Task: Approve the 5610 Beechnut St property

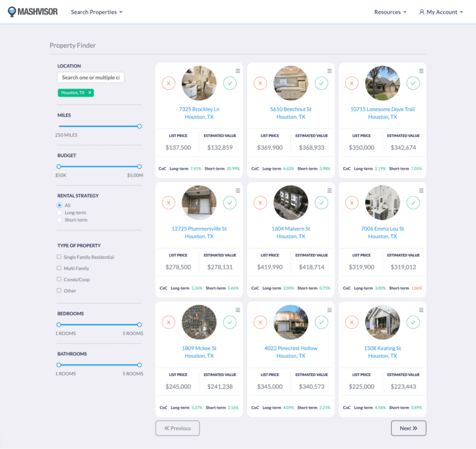Action: pos(321,83)
